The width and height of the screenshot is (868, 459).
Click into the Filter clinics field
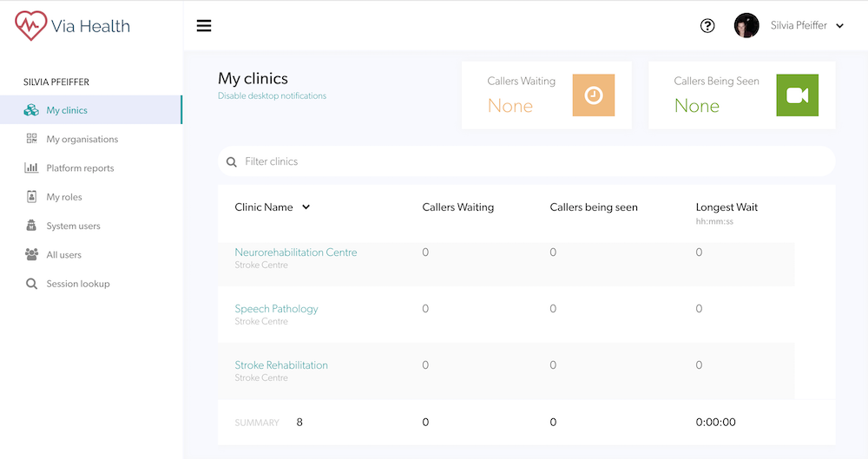click(x=527, y=161)
